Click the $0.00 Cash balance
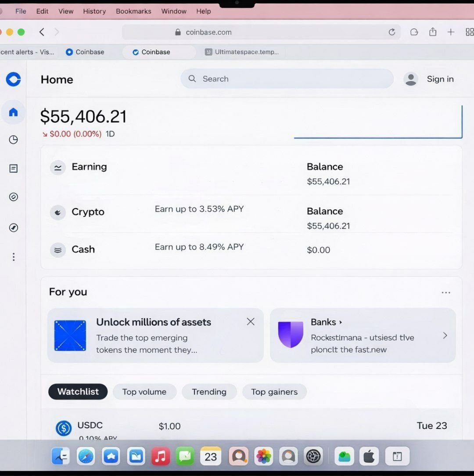The width and height of the screenshot is (474, 476). click(x=318, y=250)
